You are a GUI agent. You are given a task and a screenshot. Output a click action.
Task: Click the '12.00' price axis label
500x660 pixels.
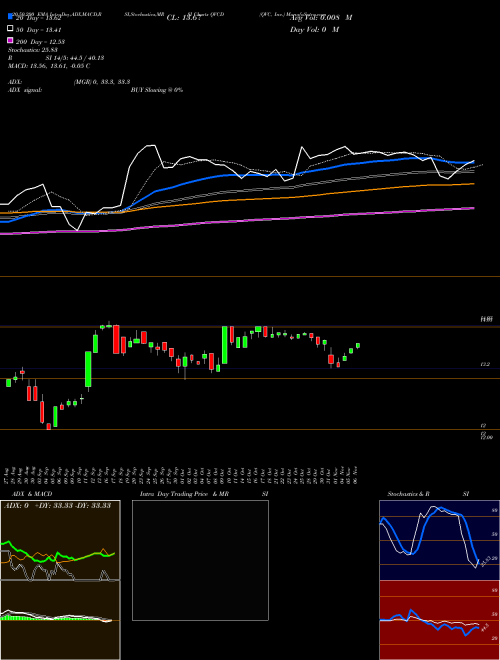pos(487,438)
